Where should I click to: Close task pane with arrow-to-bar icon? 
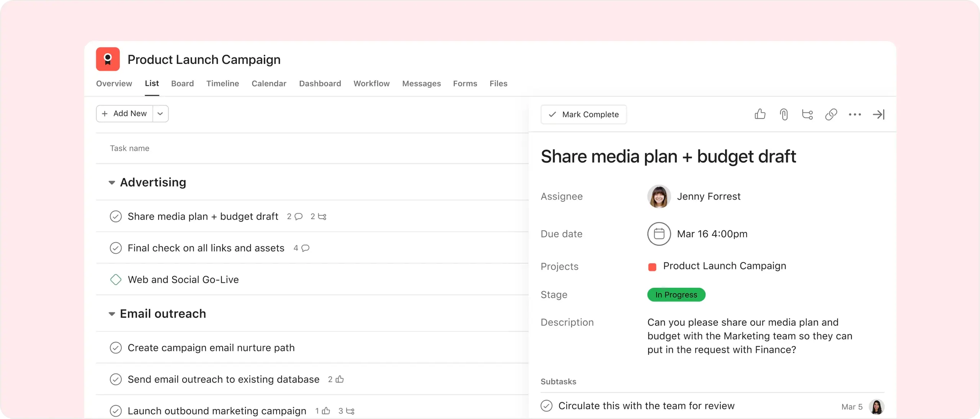[879, 114]
